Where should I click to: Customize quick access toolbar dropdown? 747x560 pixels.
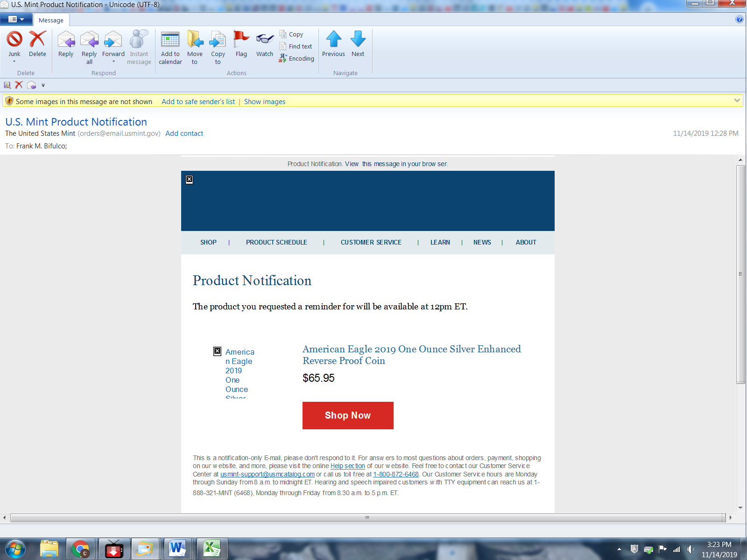(x=43, y=85)
